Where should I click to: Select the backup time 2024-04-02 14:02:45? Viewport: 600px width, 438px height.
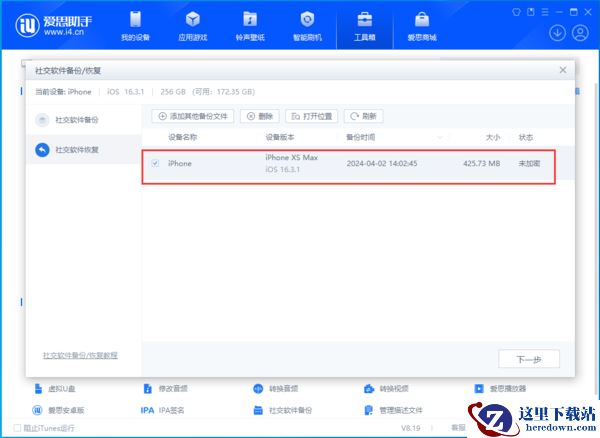[382, 164]
